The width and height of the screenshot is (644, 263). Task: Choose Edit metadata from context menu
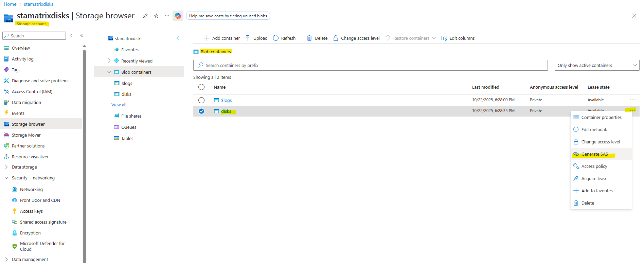(601, 129)
